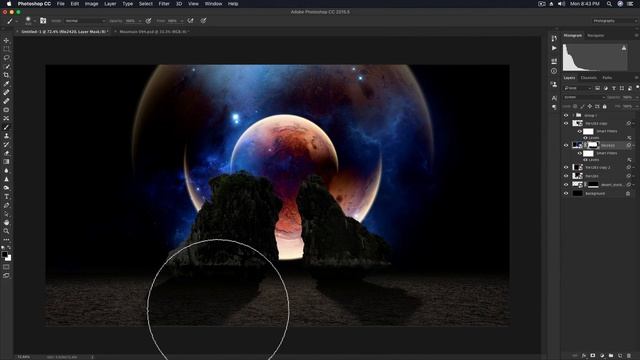The image size is (640, 360).
Task: Switch to the Navigator tab
Action: tap(596, 36)
